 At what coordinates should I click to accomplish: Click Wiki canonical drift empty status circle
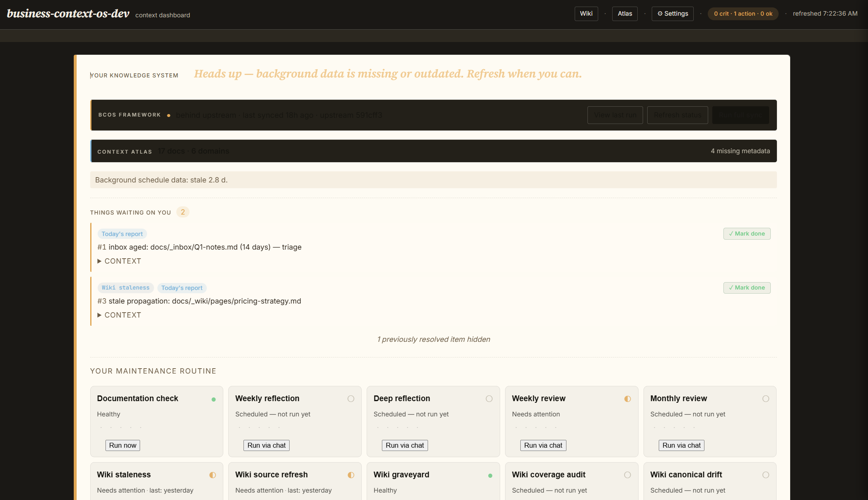[766, 475]
